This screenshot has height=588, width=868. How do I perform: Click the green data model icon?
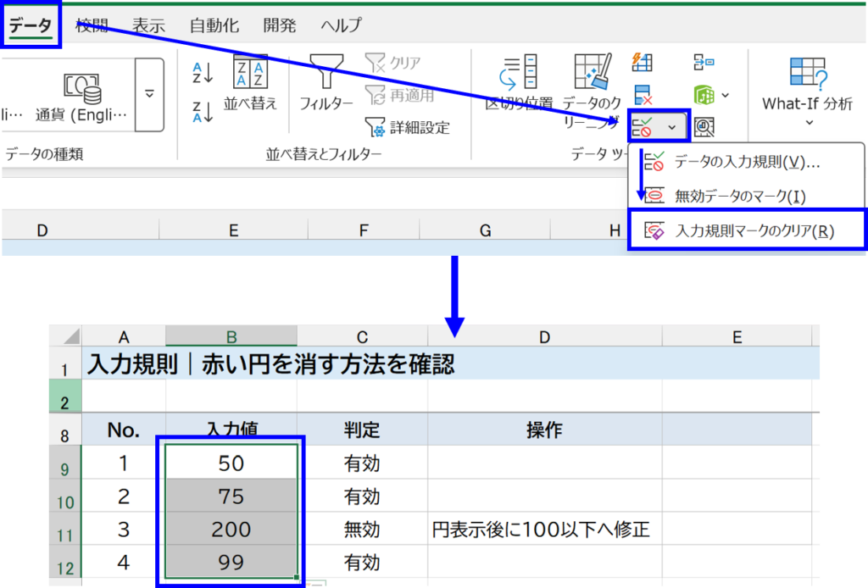(x=704, y=95)
